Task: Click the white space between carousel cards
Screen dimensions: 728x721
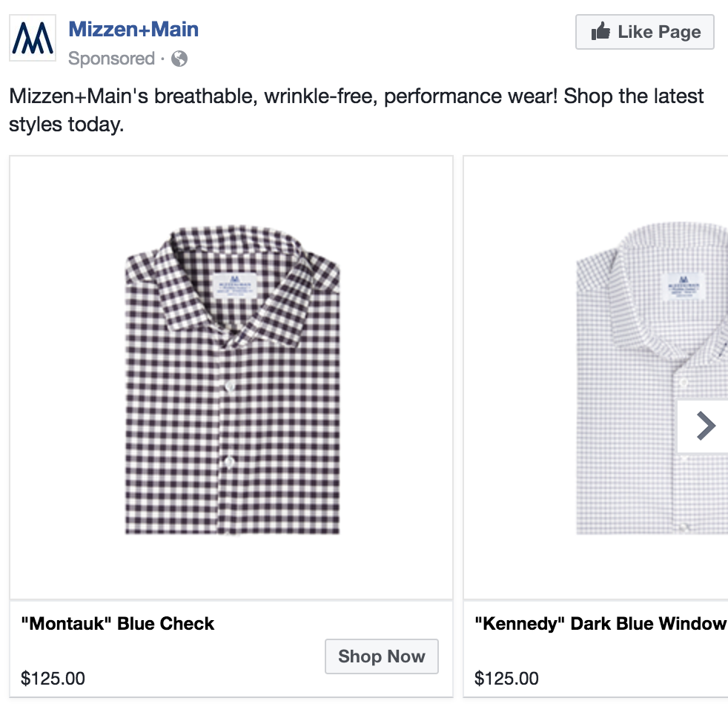Action: click(457, 371)
